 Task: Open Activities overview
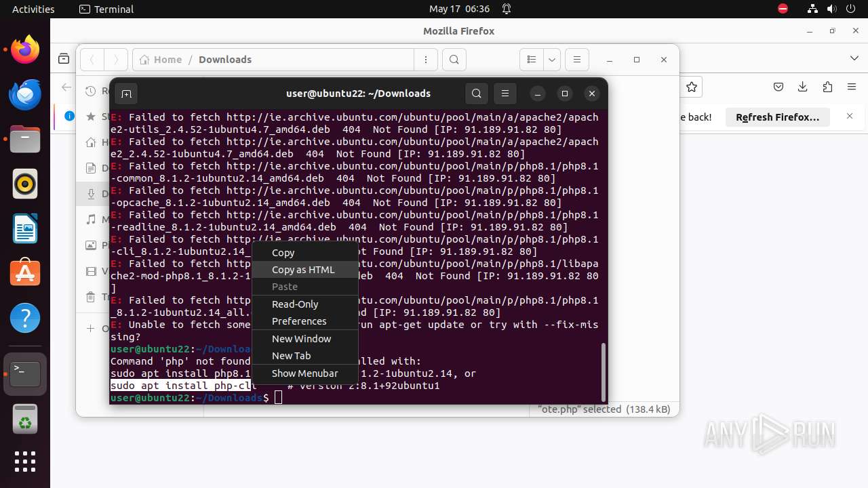[x=33, y=9]
